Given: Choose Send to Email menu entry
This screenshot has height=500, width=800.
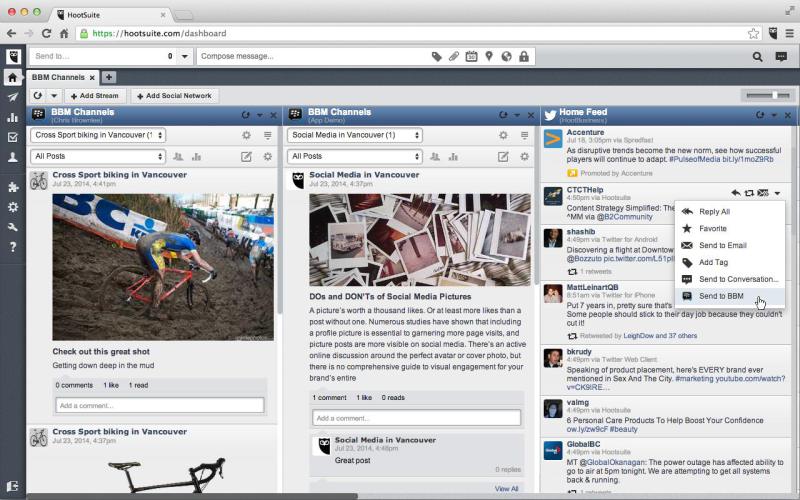Looking at the screenshot, I should coord(722,245).
